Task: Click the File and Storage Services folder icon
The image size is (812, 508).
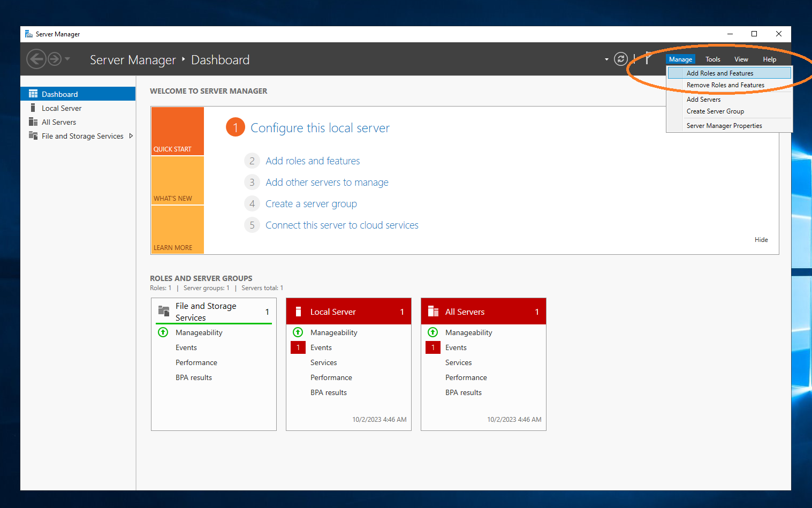Action: point(33,135)
